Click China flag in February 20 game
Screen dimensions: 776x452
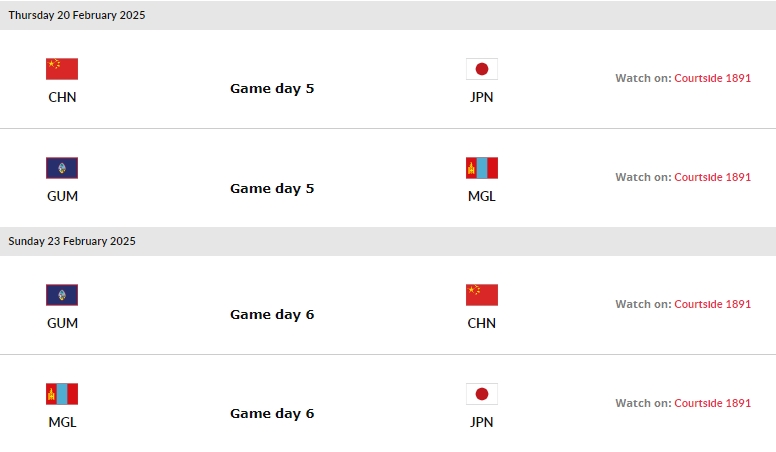coord(62,69)
